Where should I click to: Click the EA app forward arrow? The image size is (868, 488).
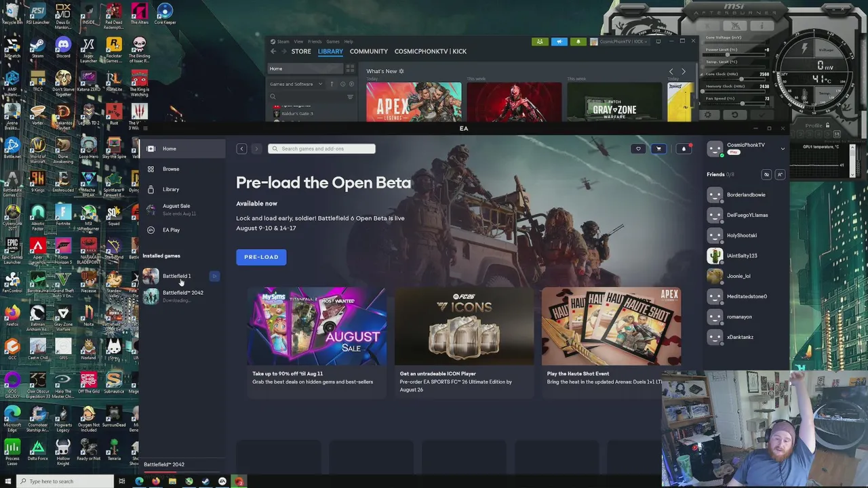[x=256, y=148]
